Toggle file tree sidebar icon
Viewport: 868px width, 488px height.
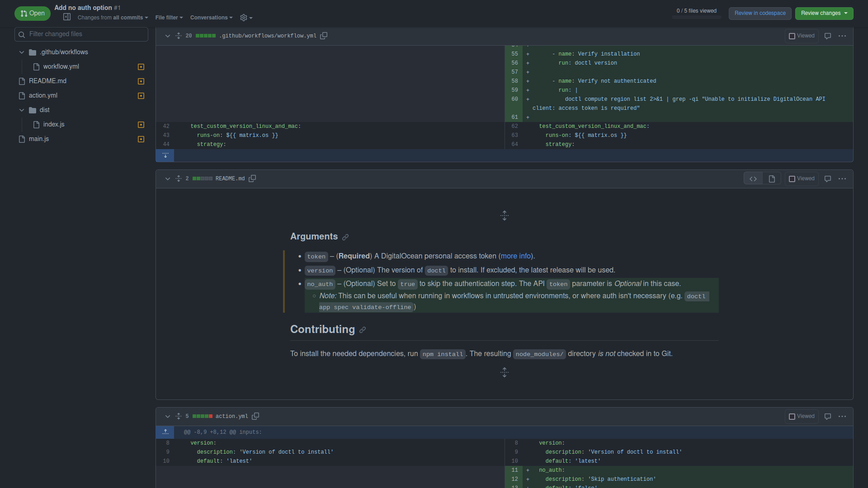[67, 17]
